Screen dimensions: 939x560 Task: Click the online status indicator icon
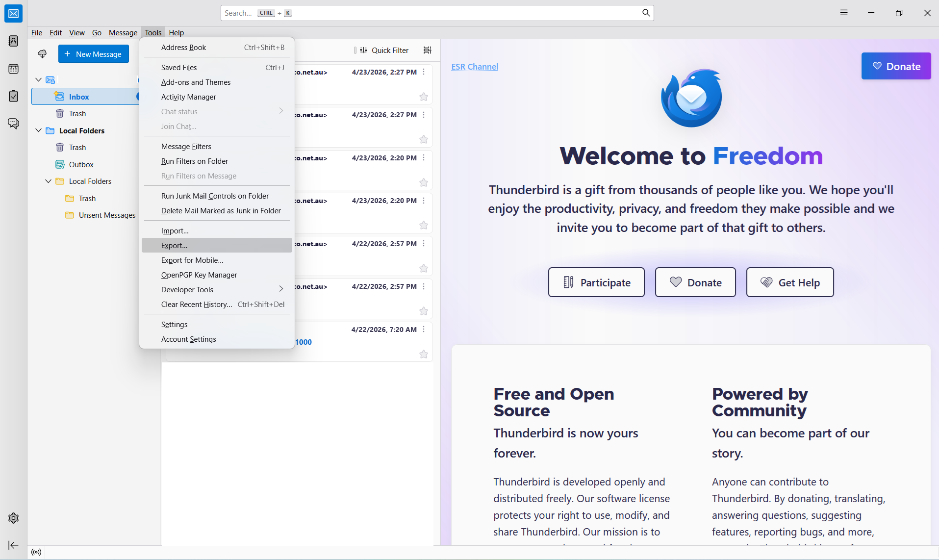(x=36, y=552)
